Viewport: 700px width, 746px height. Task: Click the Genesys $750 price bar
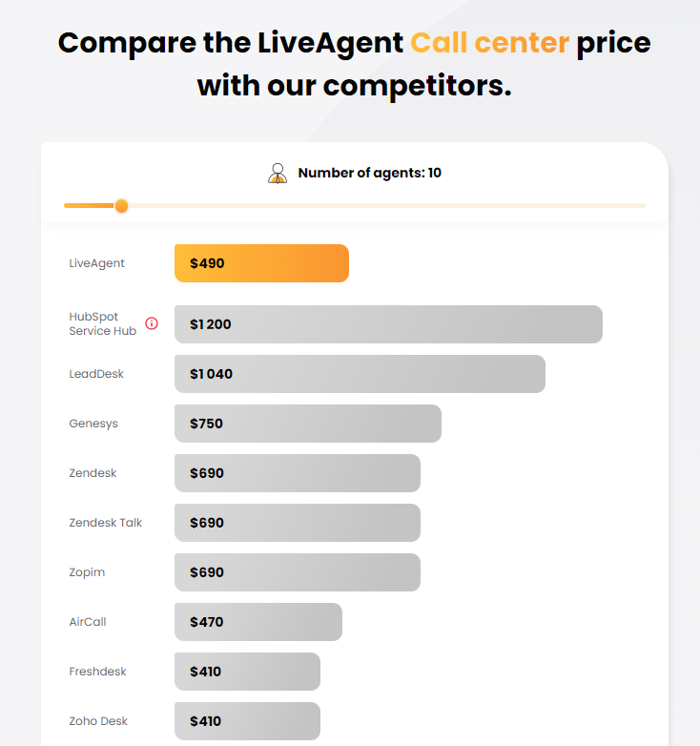[x=307, y=424]
